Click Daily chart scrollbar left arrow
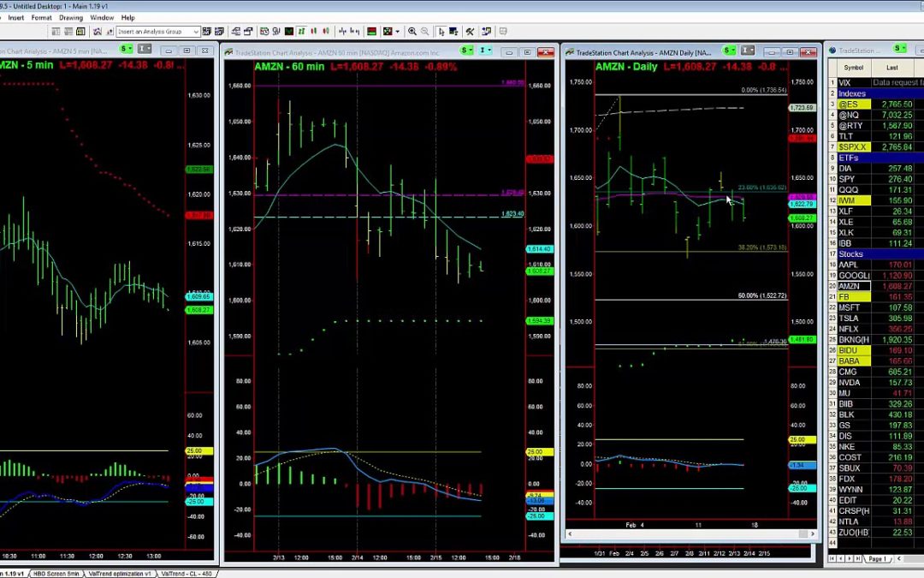This screenshot has height=578, width=924. tap(570, 533)
